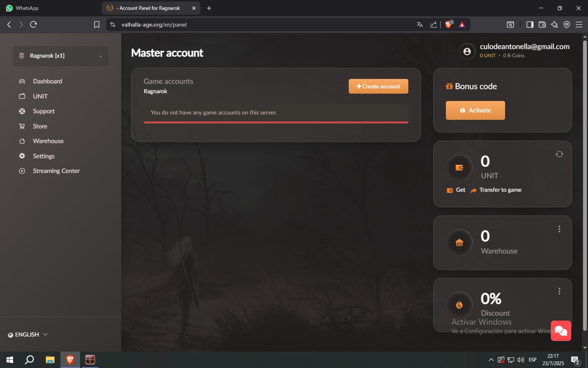Click the Brave Shields lion icon
The image size is (588, 368).
(x=448, y=25)
